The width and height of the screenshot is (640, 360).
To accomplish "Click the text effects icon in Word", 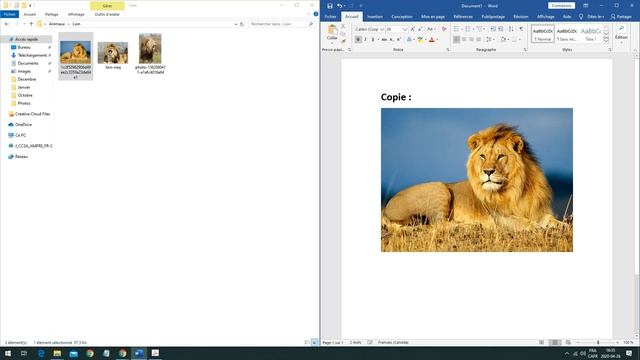I will [409, 40].
